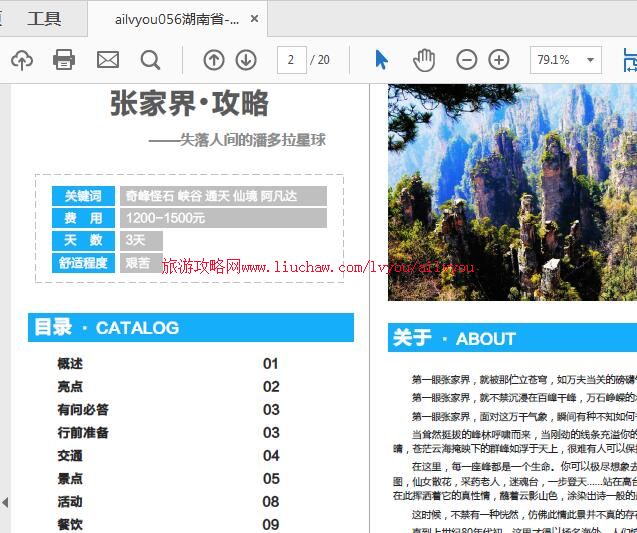This screenshot has height=533, width=637.
Task: Select the ailvyou056湖南省 document tab
Action: (x=176, y=19)
